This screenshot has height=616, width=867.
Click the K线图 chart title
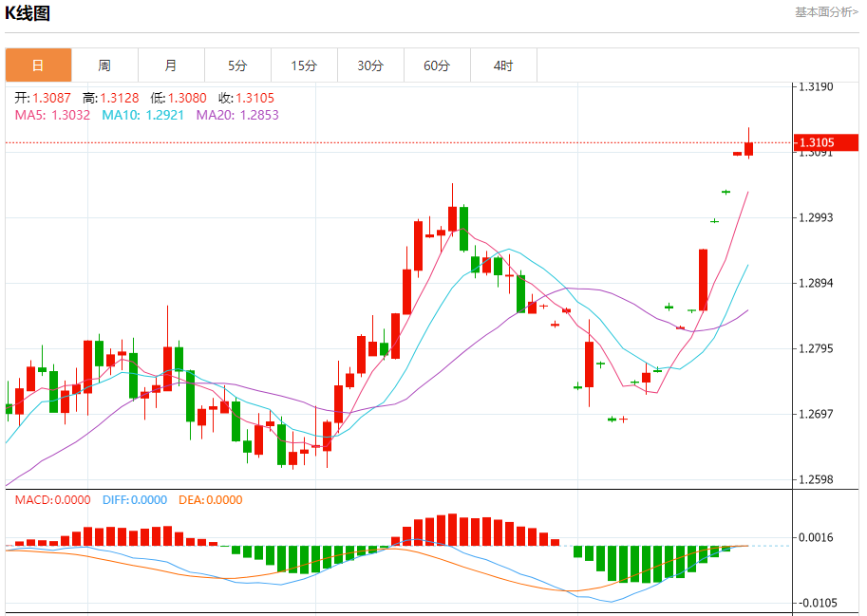(28, 13)
